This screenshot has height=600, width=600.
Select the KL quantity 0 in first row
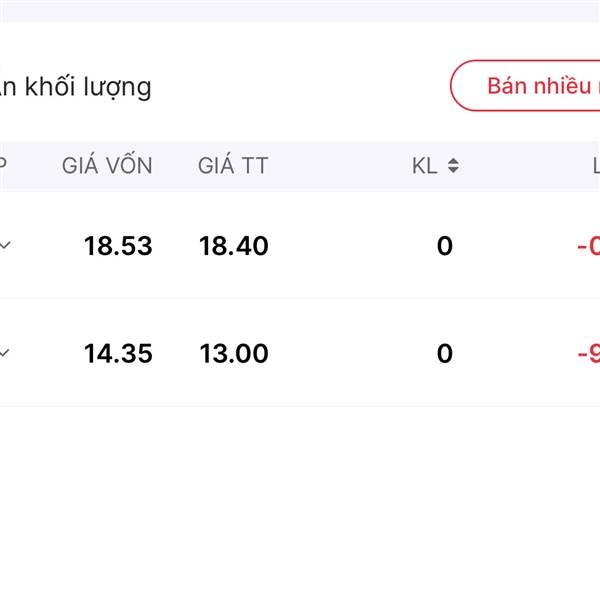pyautogui.click(x=444, y=246)
